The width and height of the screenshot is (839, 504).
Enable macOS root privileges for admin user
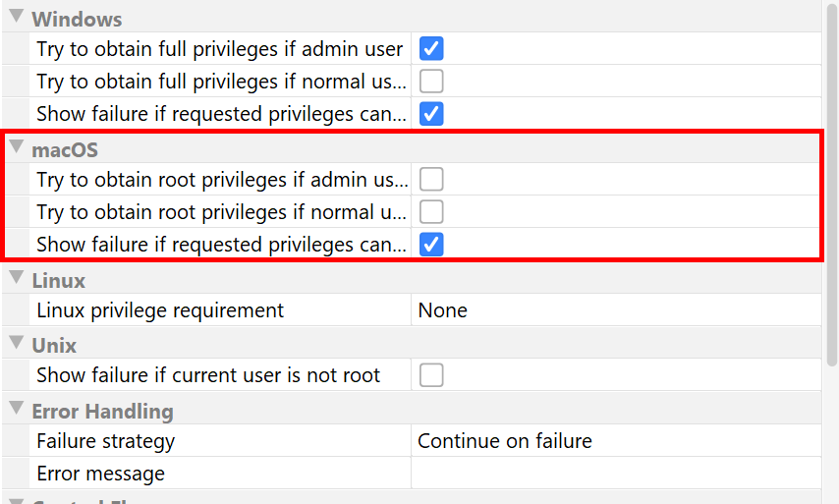431,179
